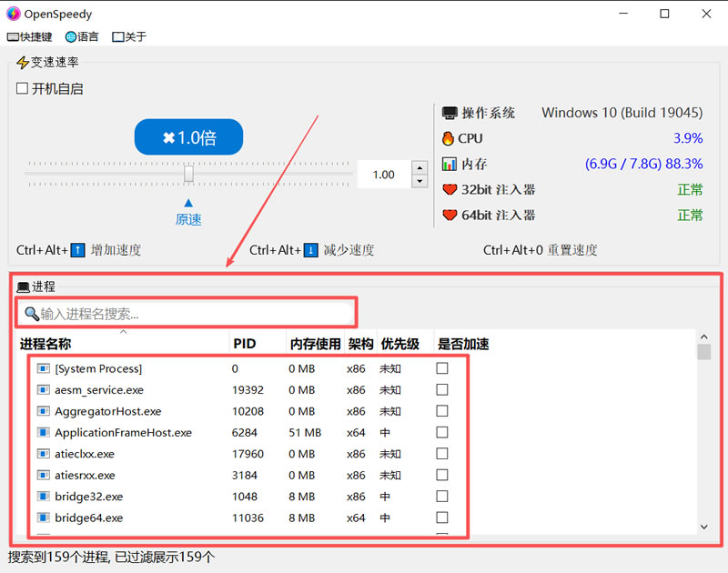
Task: Check acceleration box for AggregatorHost.exe
Action: click(442, 411)
